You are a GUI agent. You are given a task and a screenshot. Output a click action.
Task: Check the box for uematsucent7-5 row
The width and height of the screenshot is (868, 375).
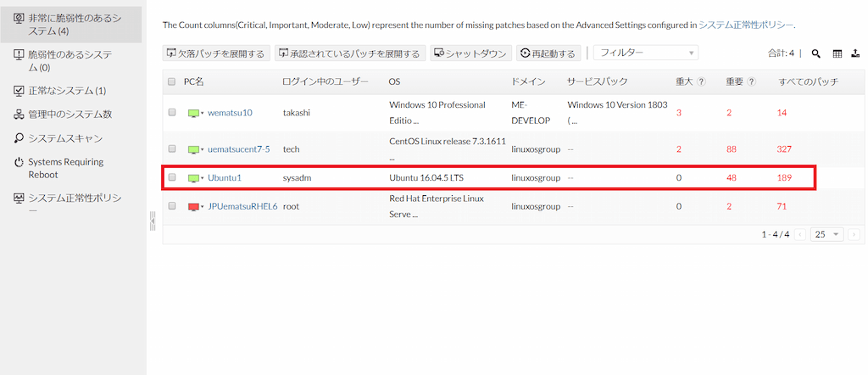click(x=171, y=149)
